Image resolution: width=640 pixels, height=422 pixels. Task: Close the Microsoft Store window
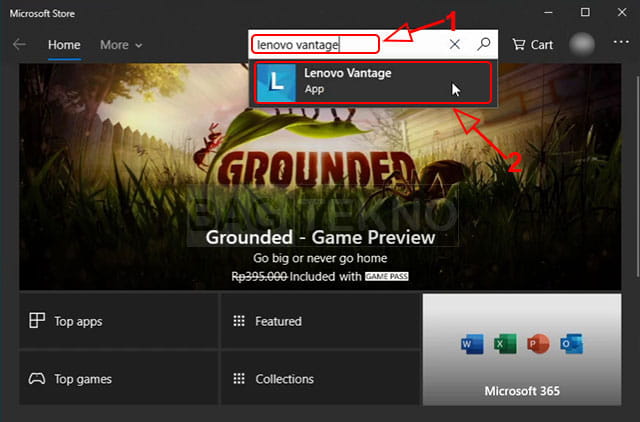click(x=622, y=12)
